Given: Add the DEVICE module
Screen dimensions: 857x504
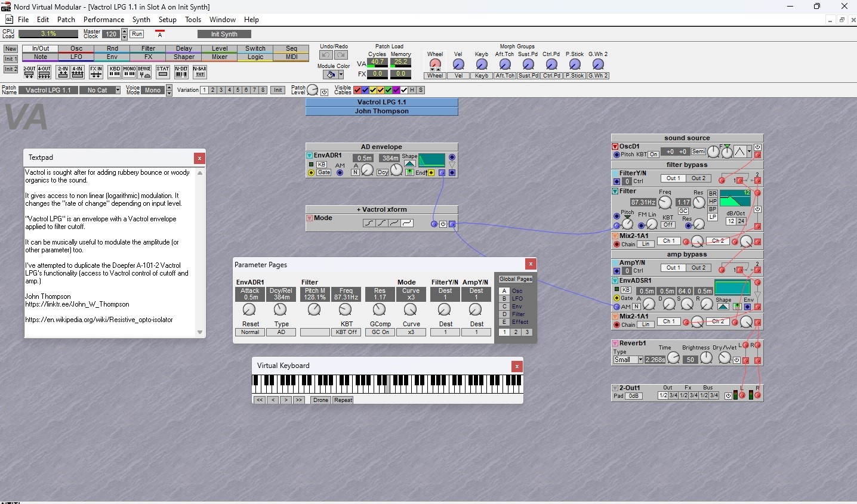Looking at the screenshot, I should tap(144, 72).
